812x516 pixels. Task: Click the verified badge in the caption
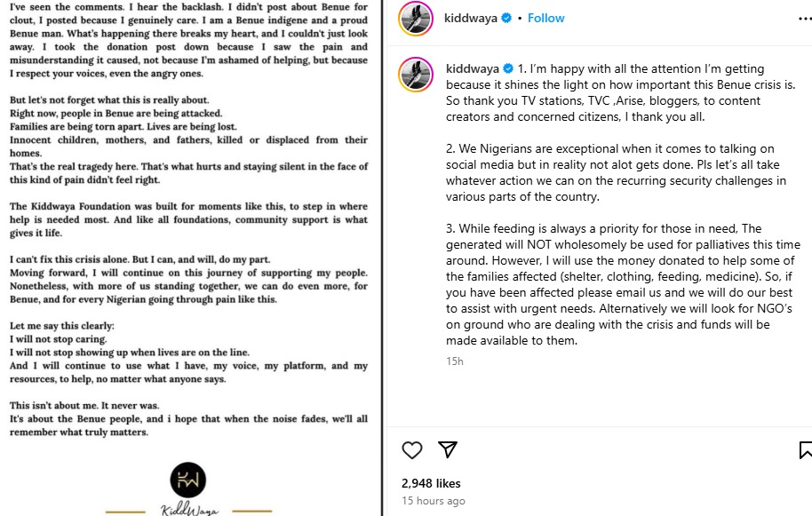click(x=509, y=68)
